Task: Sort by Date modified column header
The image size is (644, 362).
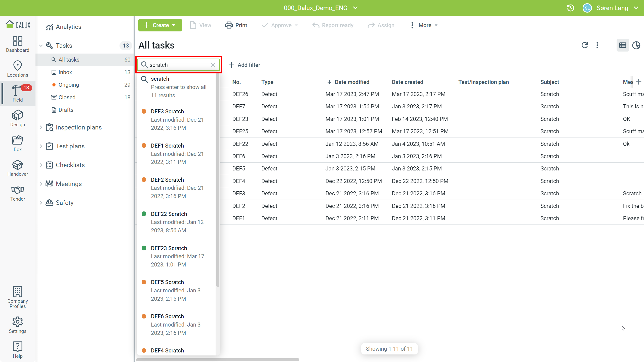Action: (x=352, y=82)
